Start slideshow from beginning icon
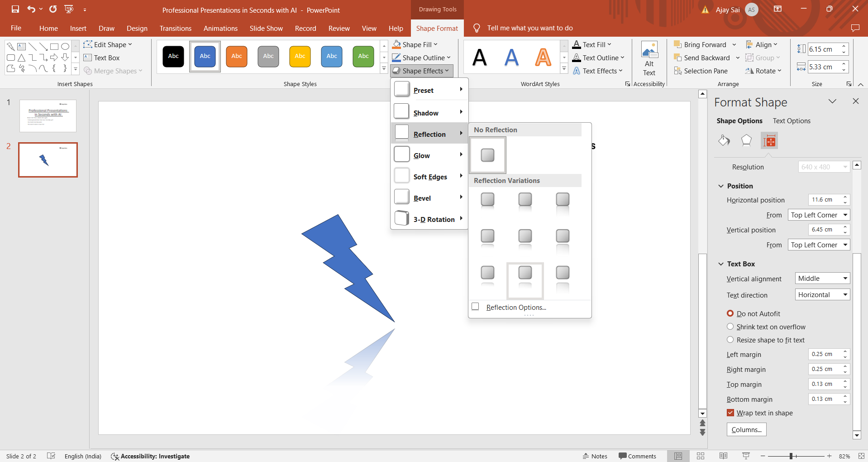Viewport: 868px width, 462px height. click(x=69, y=9)
